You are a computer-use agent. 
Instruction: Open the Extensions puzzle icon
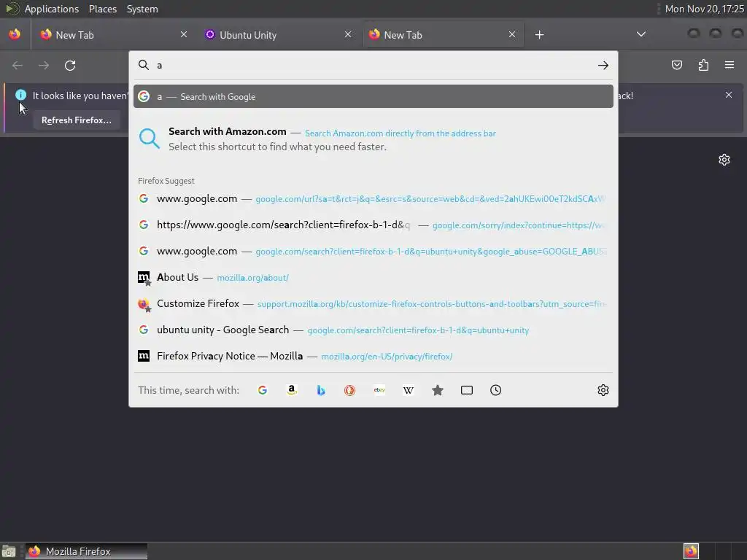703,65
